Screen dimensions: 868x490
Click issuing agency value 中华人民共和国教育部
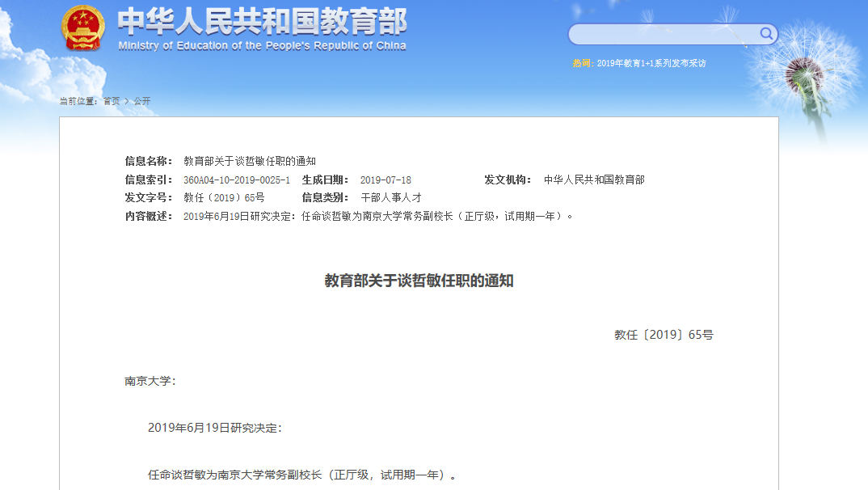(594, 180)
